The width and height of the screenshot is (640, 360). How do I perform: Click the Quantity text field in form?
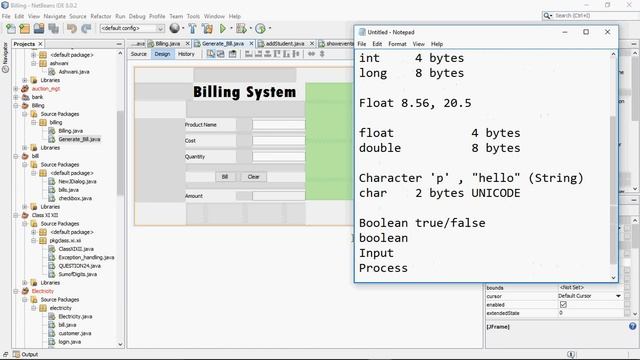coord(278,157)
